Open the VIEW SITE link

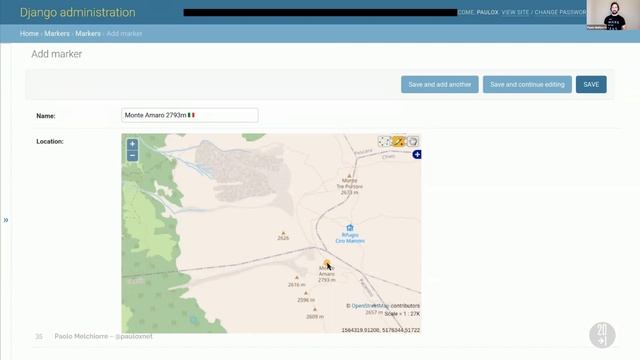point(515,12)
